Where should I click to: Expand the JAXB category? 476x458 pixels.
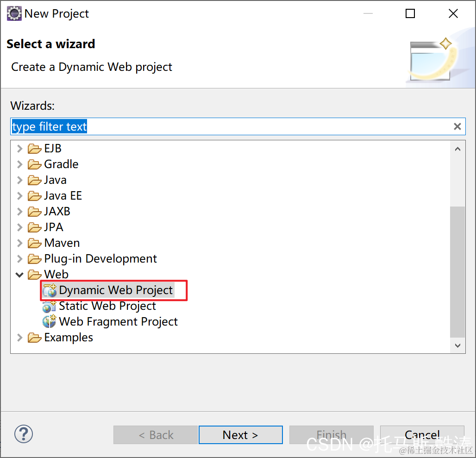(x=20, y=212)
